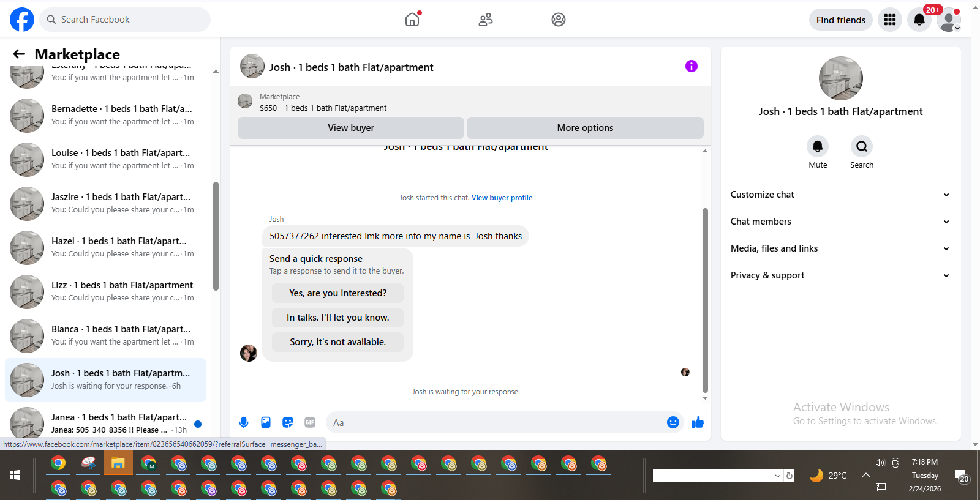Click the sender avatar beside quick responses
This screenshot has width=980, height=500.
pyautogui.click(x=249, y=353)
